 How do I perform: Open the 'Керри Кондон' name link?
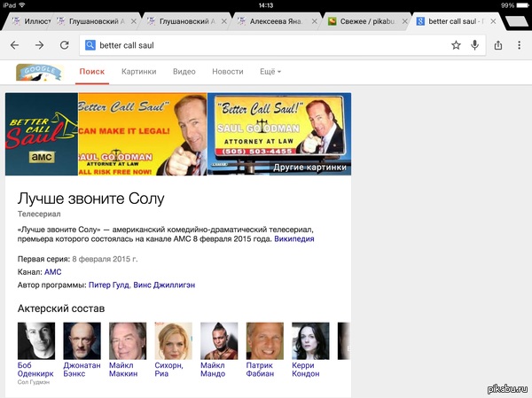306,370
